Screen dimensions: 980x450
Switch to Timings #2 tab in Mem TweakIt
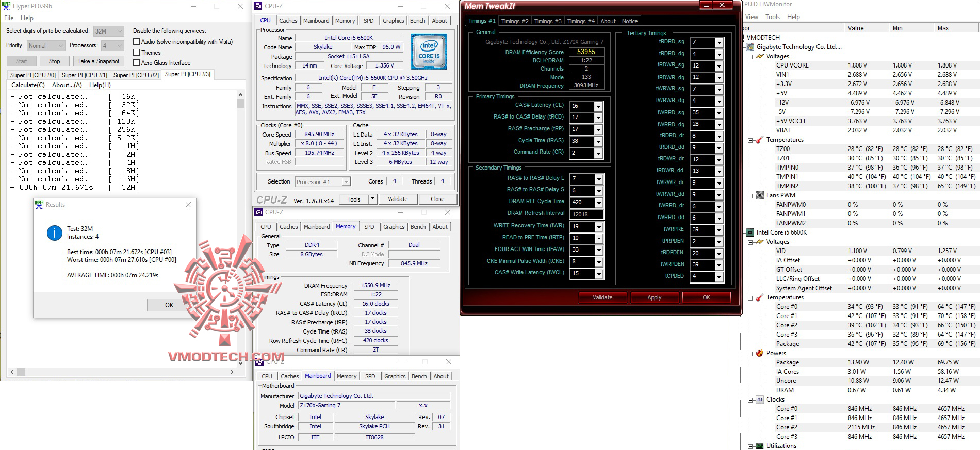(x=515, y=21)
